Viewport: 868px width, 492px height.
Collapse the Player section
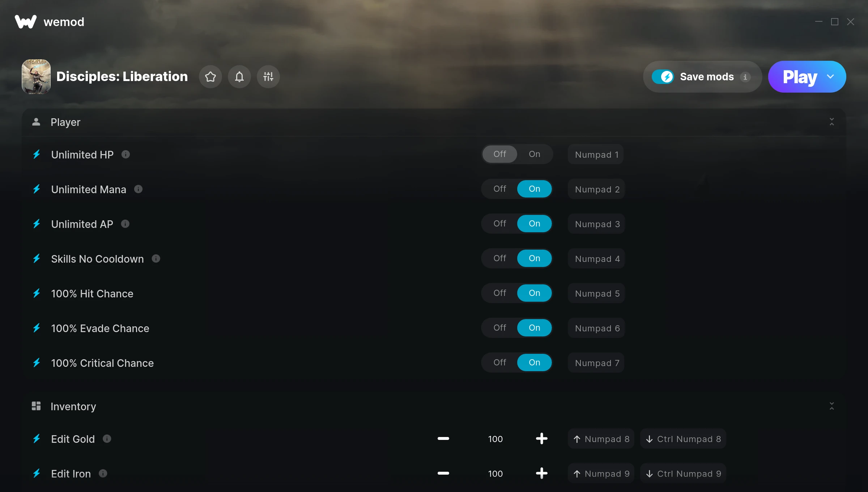[x=831, y=122]
